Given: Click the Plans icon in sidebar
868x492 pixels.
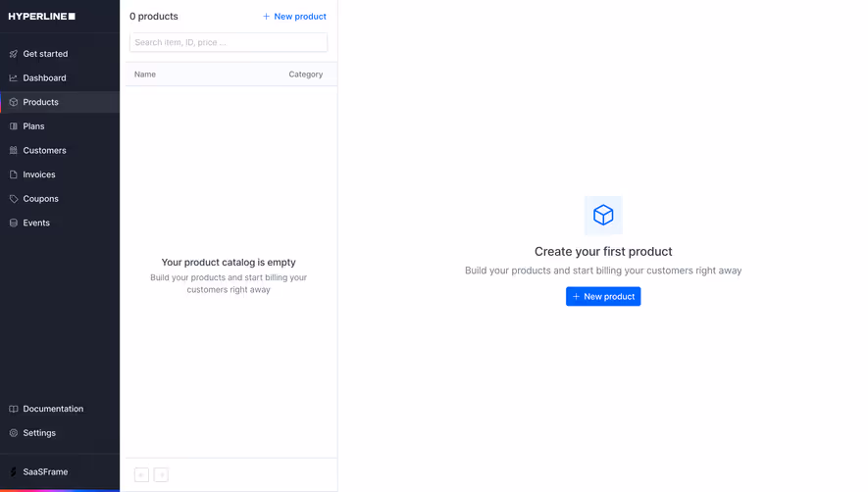Looking at the screenshot, I should [14, 126].
